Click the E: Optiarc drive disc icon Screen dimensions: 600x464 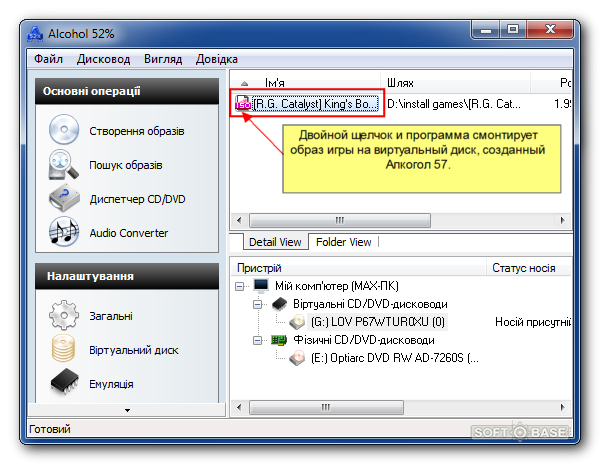(x=297, y=358)
